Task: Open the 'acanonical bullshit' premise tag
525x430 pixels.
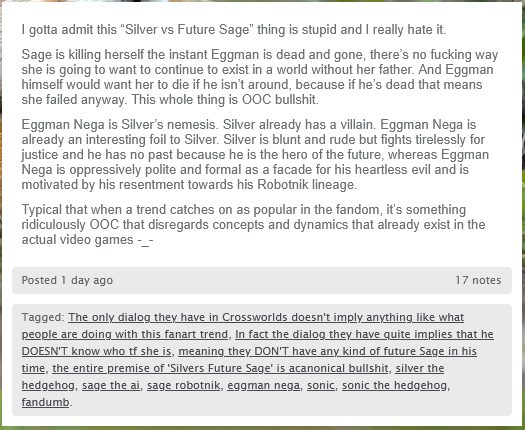Action: tap(220, 368)
